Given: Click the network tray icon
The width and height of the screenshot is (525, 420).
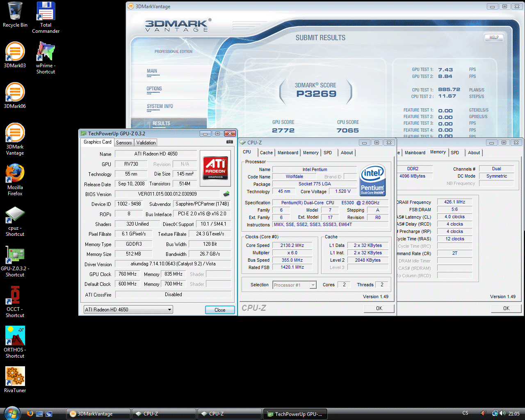Looking at the screenshot, I should [495, 413].
